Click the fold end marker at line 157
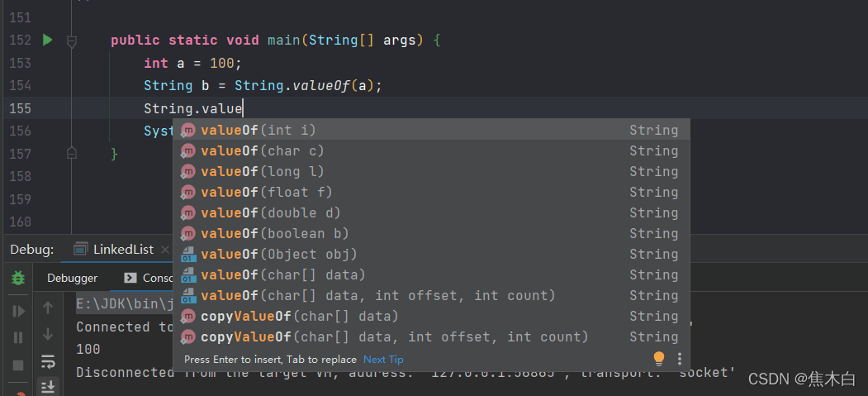This screenshot has height=396, width=868. pos(72,153)
